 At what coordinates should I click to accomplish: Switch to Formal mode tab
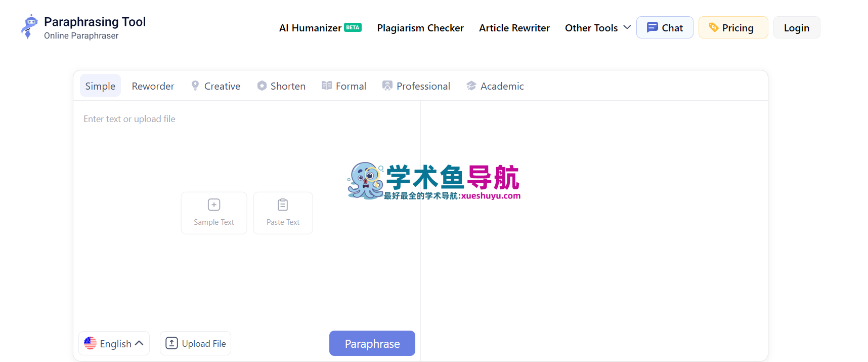344,86
